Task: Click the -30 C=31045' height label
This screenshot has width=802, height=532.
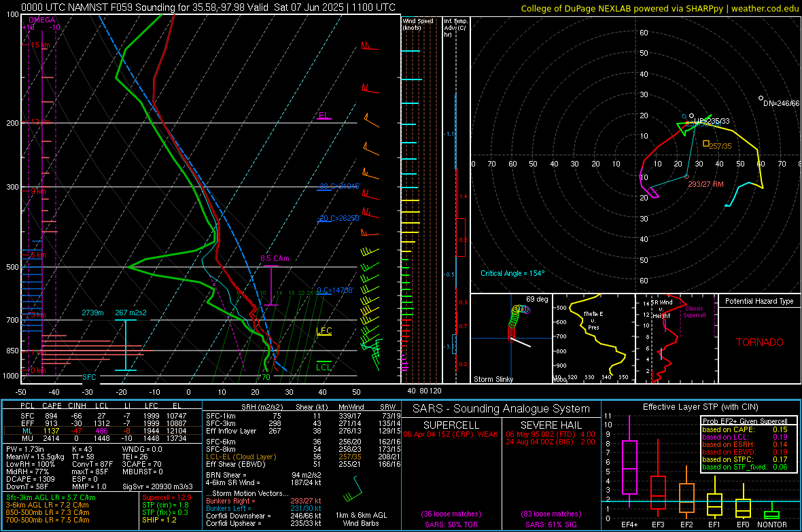Action: pyautogui.click(x=340, y=186)
